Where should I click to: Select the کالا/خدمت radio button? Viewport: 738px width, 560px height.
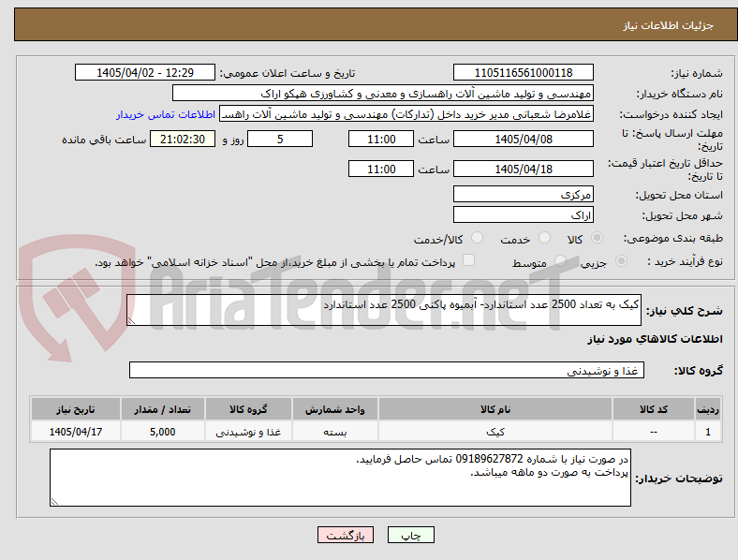click(478, 238)
